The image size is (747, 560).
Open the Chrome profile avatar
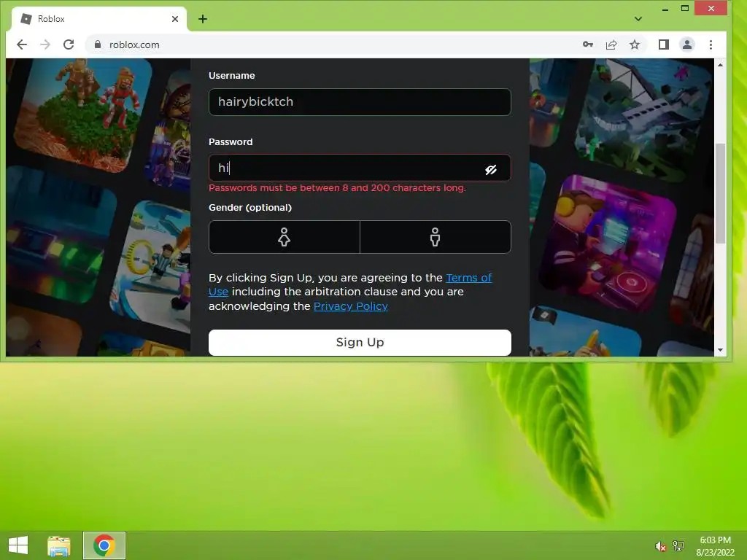pyautogui.click(x=687, y=44)
